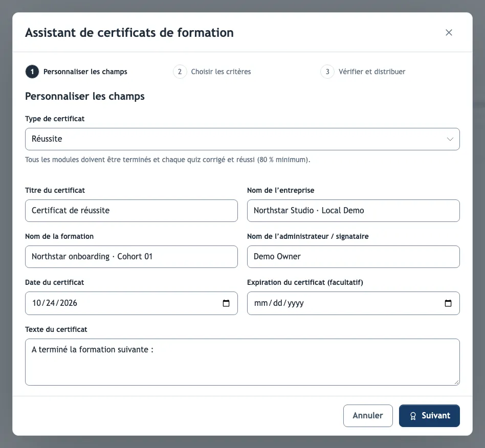Click the dialog title Assistant de certificats
The width and height of the screenshot is (485, 448).
[129, 33]
